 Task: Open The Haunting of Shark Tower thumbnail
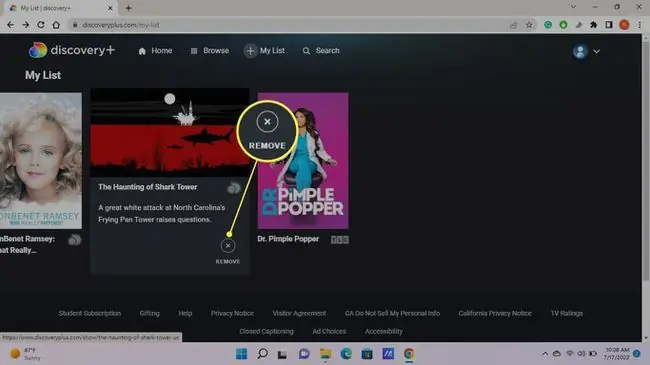(170, 133)
